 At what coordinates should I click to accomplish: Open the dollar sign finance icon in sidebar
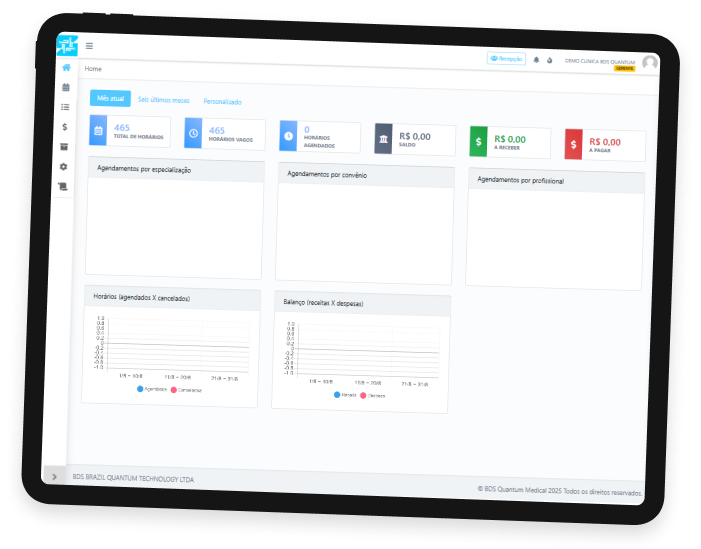(64, 127)
